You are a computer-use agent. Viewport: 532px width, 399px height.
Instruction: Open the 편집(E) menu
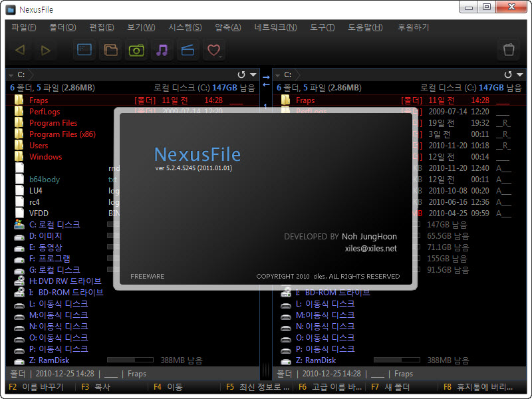coord(102,27)
